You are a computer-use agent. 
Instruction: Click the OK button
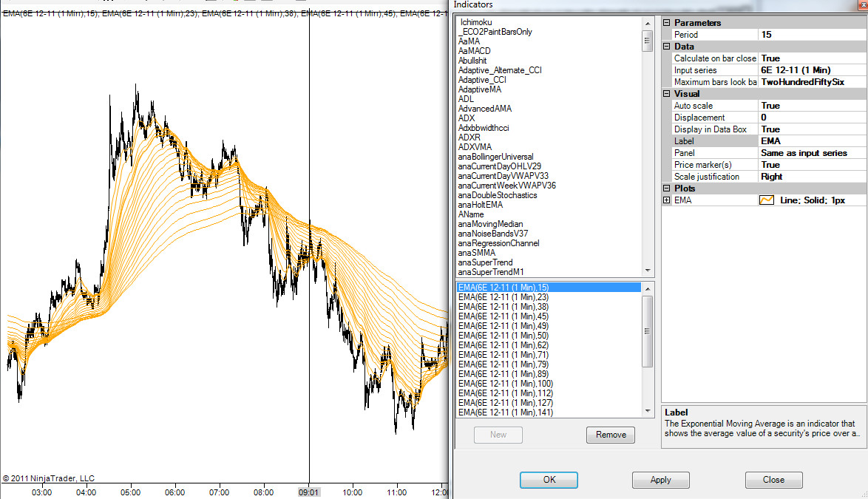[x=549, y=480]
